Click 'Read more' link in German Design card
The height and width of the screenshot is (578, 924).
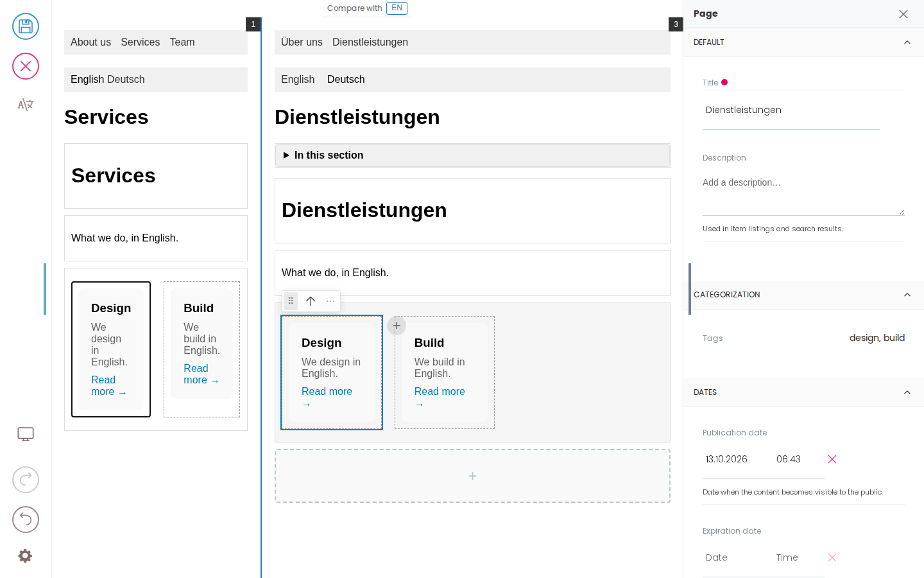[x=327, y=398]
